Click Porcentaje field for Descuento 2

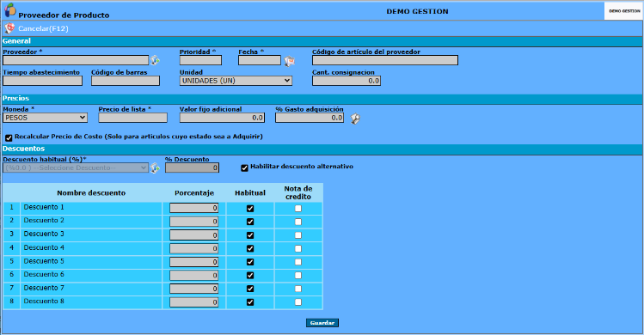[193, 222]
